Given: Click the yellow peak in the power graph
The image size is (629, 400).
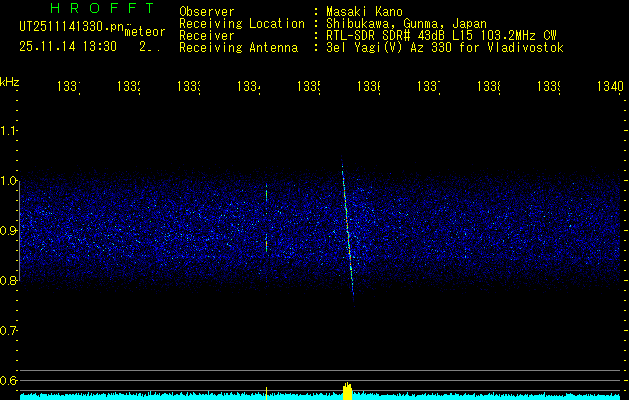Looking at the screenshot, I should (347, 390).
